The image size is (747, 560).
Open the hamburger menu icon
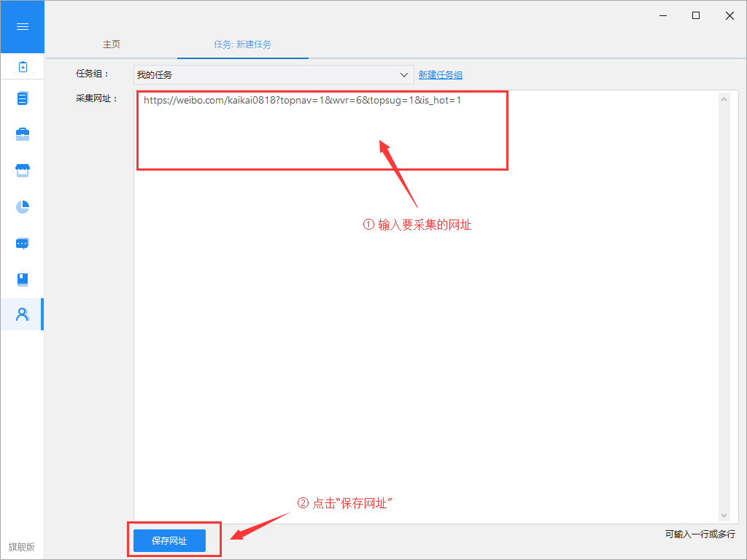(23, 27)
